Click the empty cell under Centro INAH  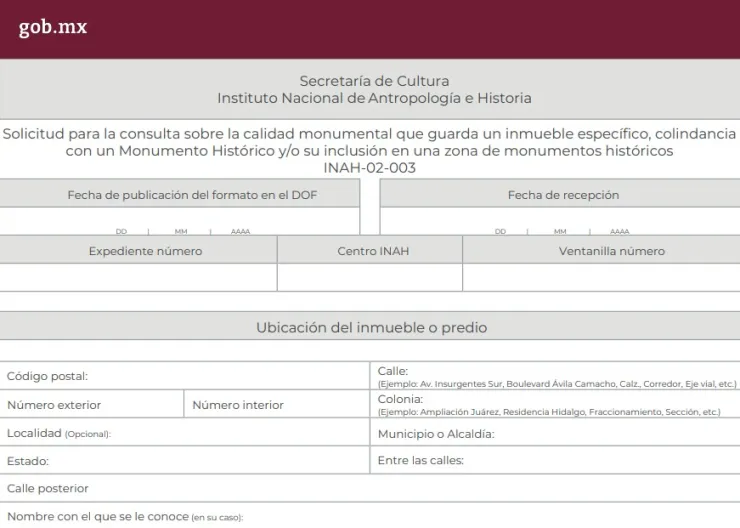coord(370,277)
